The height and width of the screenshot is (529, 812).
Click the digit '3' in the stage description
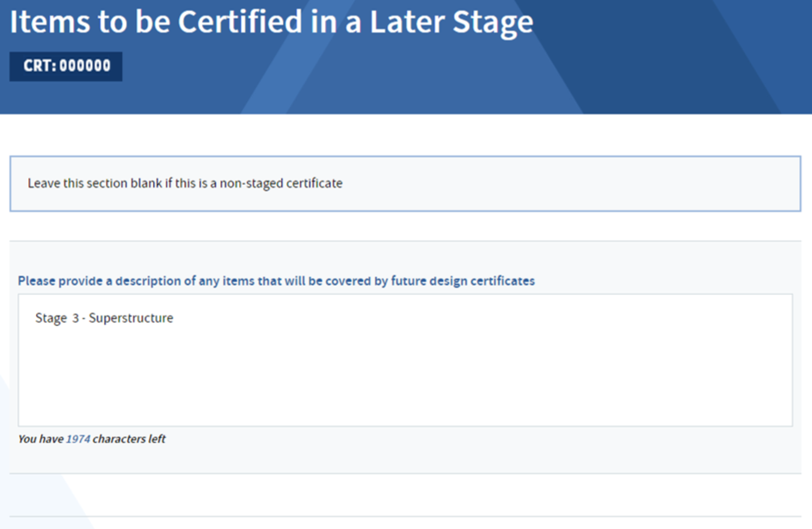[76, 317]
